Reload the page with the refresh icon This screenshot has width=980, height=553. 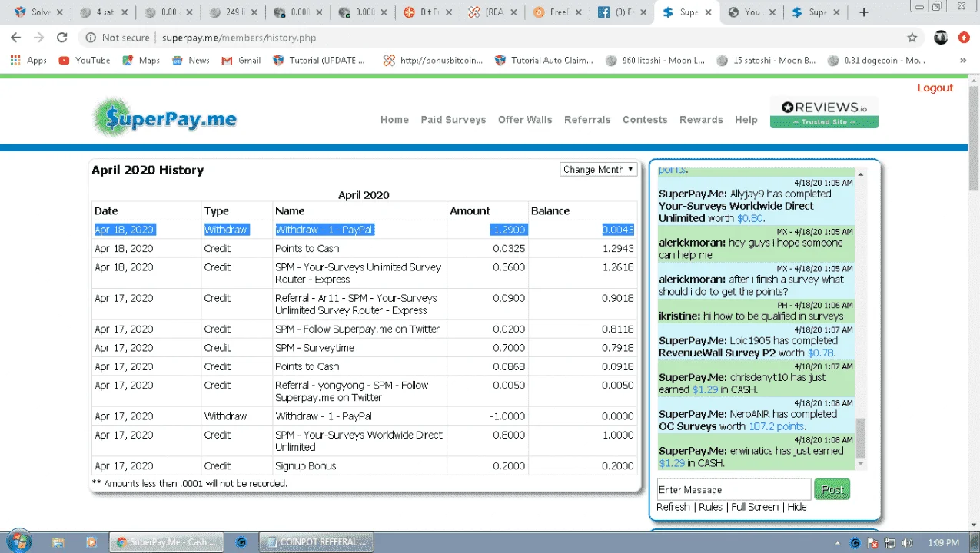pyautogui.click(x=62, y=38)
